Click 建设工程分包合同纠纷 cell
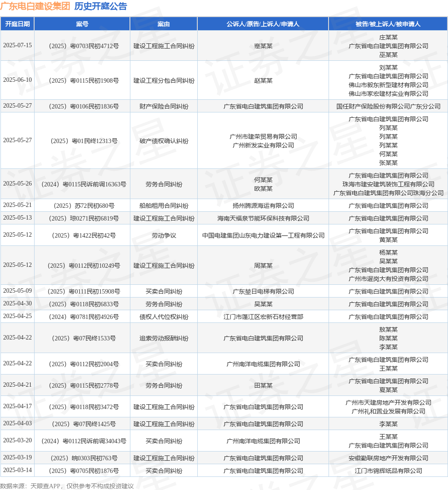The width and height of the screenshot is (448, 490). pos(164,80)
